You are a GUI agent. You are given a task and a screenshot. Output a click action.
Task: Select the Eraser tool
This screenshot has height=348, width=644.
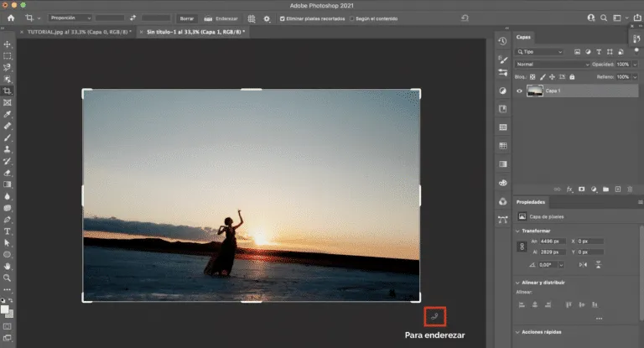pos(7,173)
